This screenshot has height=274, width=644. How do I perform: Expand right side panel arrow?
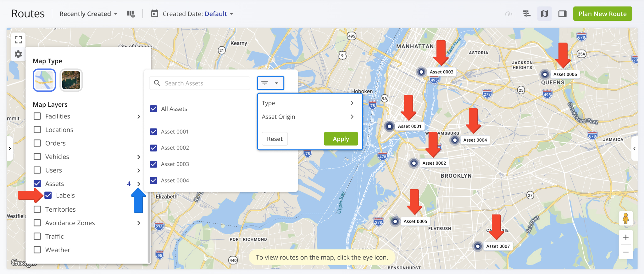pyautogui.click(x=635, y=148)
